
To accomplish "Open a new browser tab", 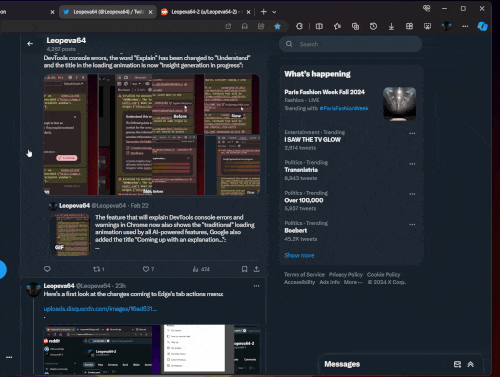I will click(264, 12).
